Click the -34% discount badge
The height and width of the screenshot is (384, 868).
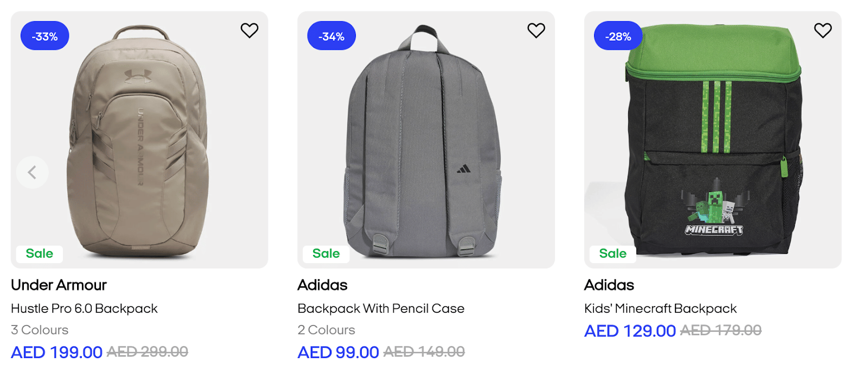[x=331, y=36]
